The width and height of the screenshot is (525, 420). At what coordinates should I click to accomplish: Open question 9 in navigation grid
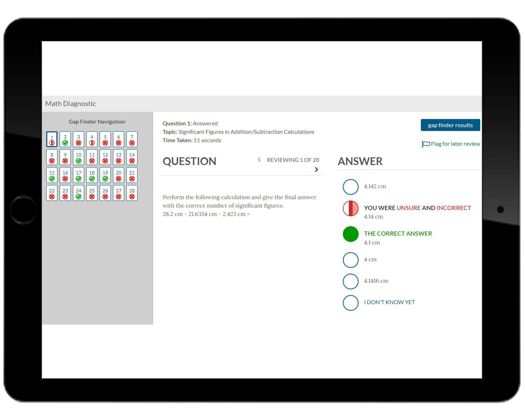(x=65, y=157)
